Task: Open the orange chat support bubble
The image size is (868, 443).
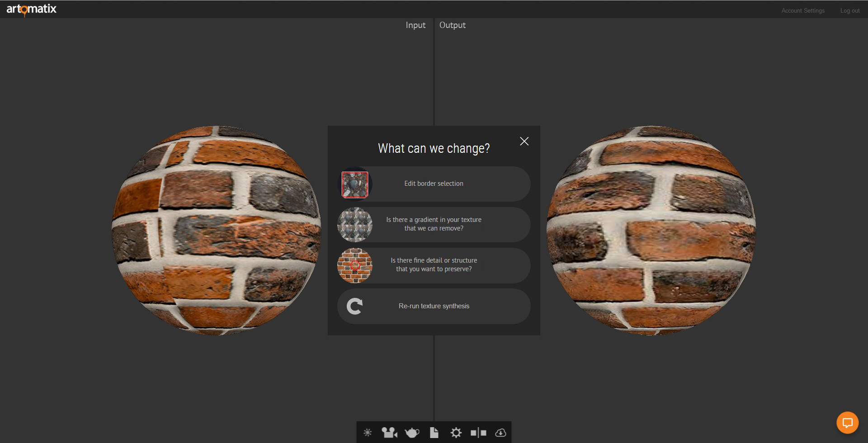Action: click(847, 423)
